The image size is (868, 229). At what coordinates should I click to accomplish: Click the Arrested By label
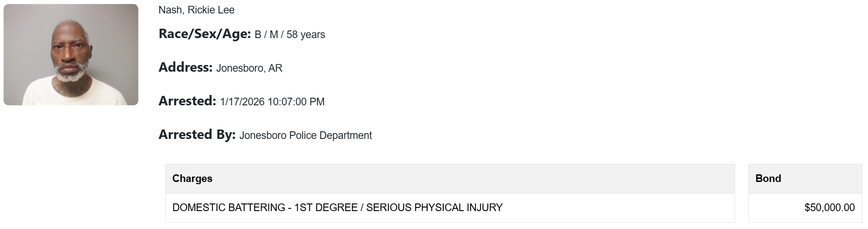(x=197, y=135)
